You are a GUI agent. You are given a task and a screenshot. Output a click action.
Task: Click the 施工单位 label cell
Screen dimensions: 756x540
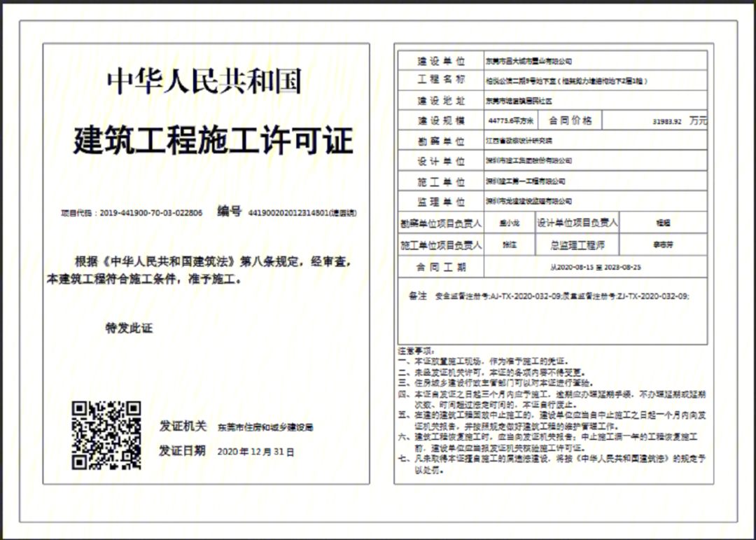441,181
